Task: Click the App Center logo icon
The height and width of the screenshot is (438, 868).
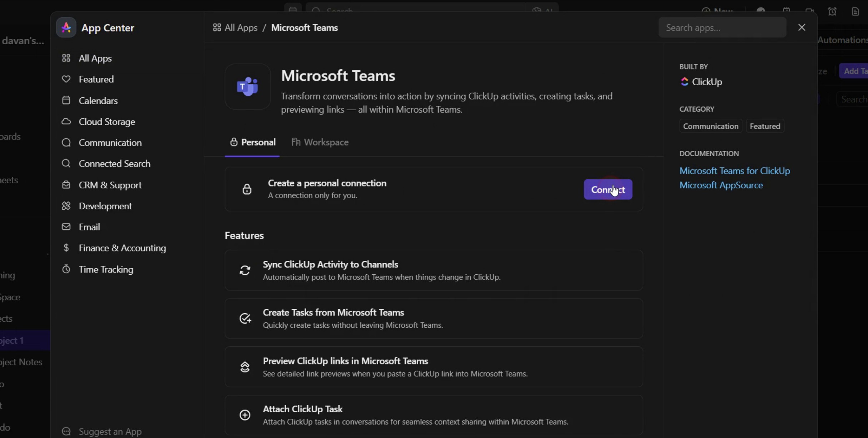Action: (66, 27)
